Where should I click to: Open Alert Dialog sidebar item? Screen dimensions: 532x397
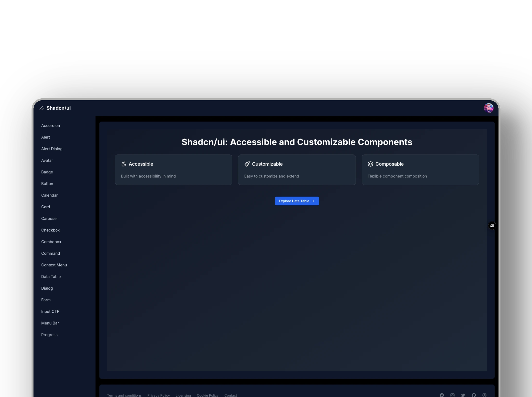(52, 149)
